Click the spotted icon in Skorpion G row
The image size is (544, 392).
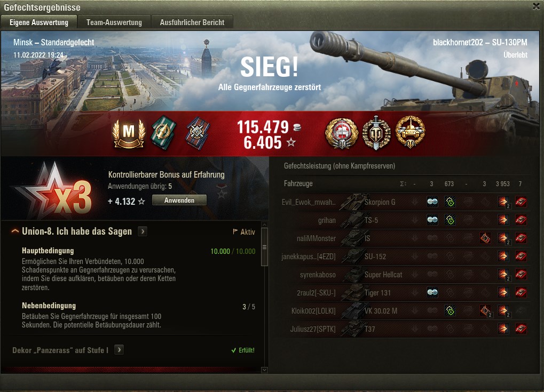[x=432, y=202]
